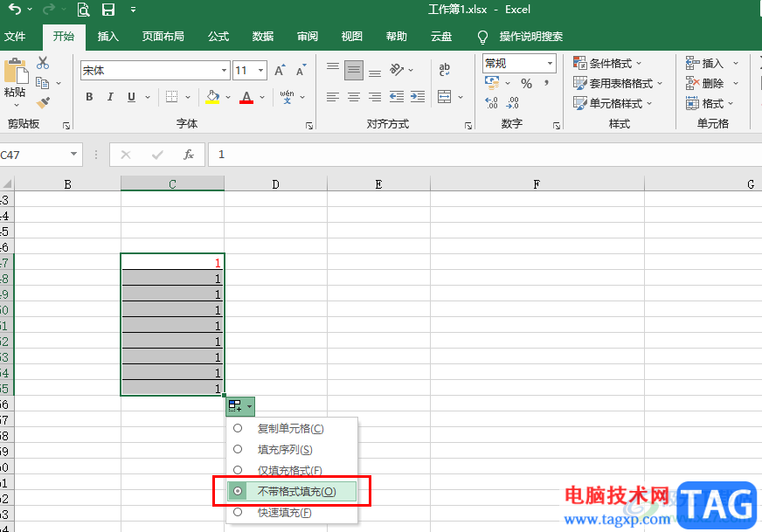Decrease indent
Image resolution: width=762 pixels, height=532 pixels.
[397, 97]
